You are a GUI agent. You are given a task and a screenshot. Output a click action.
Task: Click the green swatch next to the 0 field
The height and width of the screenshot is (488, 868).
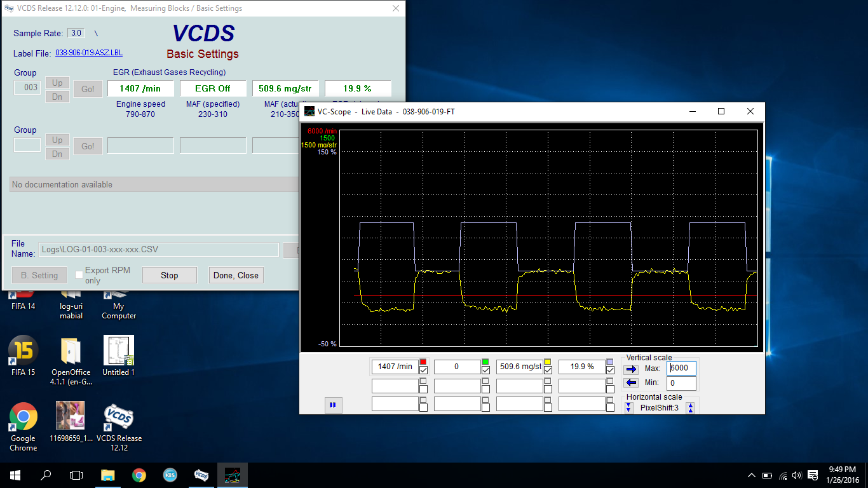point(485,362)
